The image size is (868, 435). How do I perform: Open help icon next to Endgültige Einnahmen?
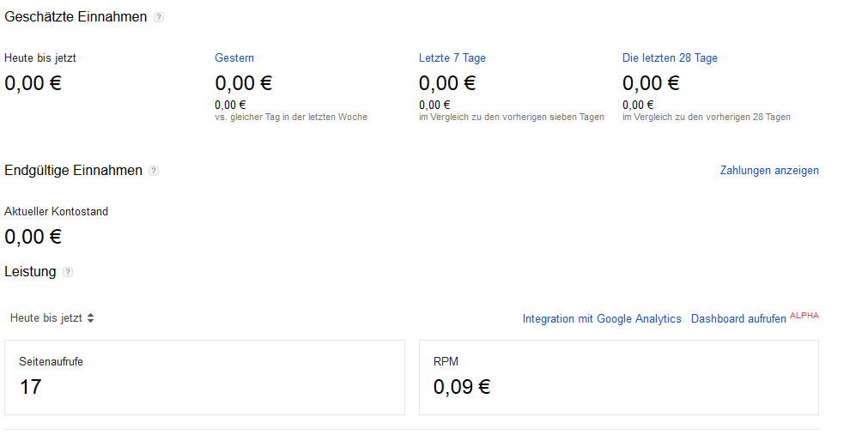coord(154,171)
